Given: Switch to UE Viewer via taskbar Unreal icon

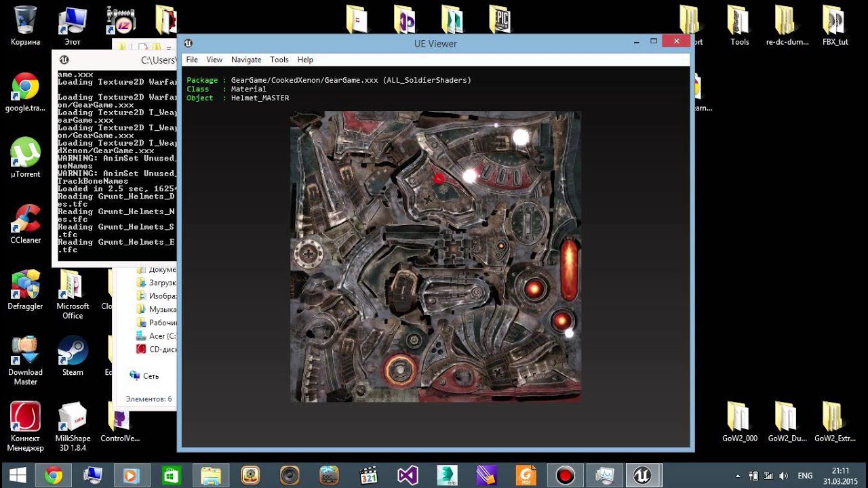Looking at the screenshot, I should [642, 475].
